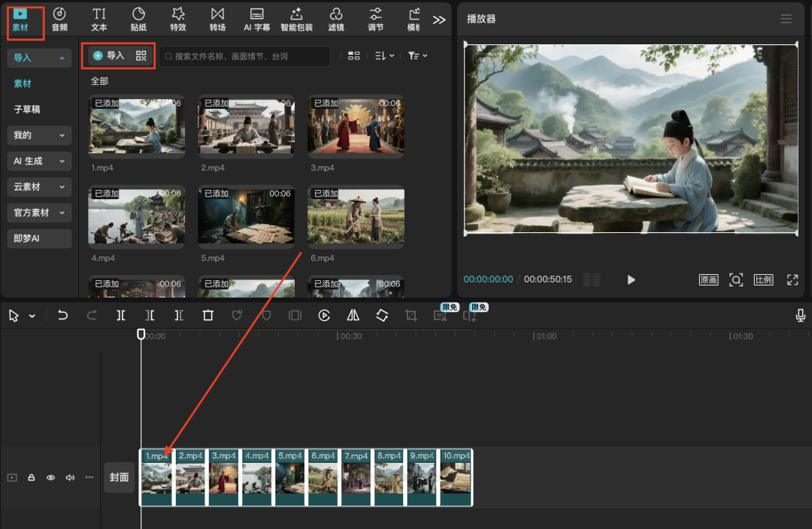Image resolution: width=812 pixels, height=529 pixels.
Task: Click the undo arrow
Action: (63, 316)
